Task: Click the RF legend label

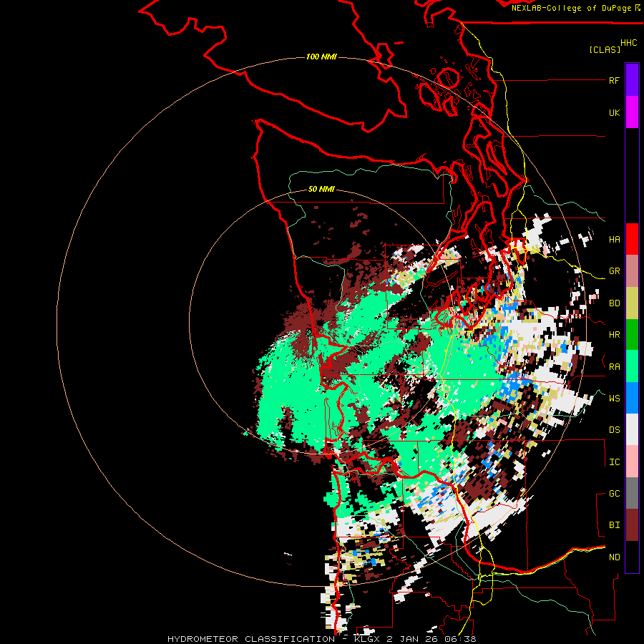Action: (614, 80)
